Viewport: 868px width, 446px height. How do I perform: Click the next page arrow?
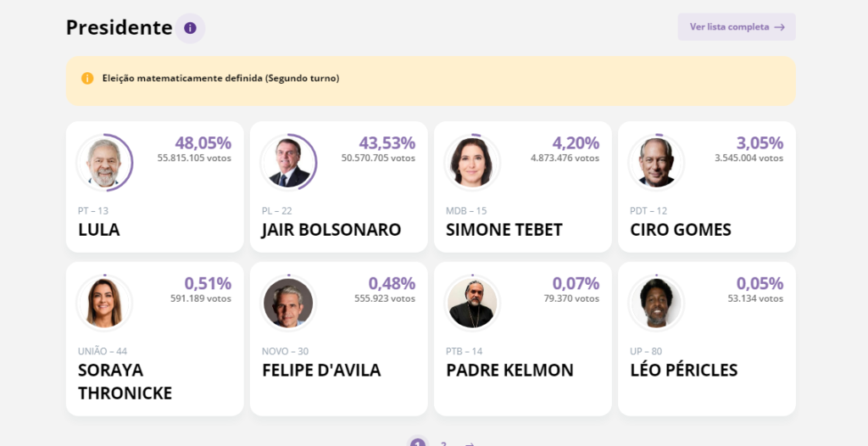pyautogui.click(x=469, y=443)
